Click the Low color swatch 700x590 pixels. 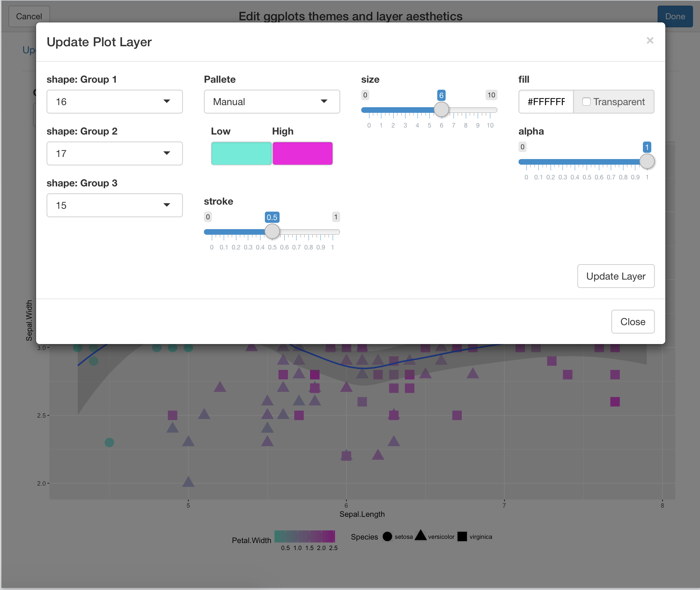[x=241, y=153]
